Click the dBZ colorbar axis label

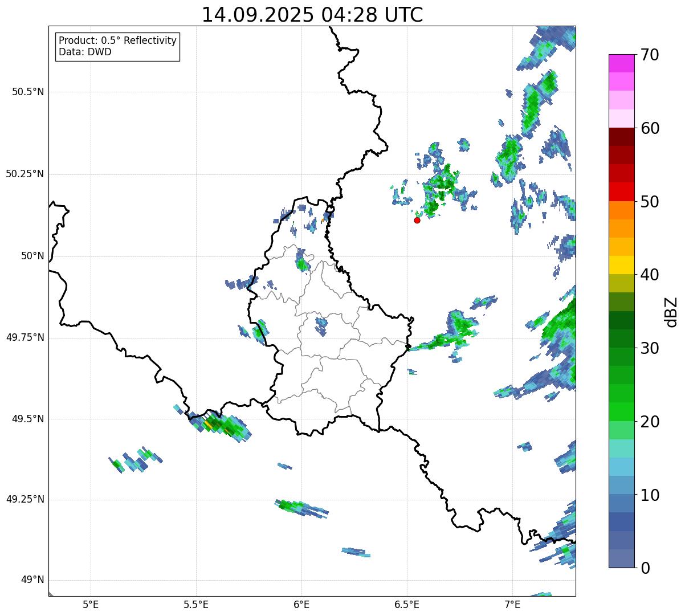pos(671,311)
